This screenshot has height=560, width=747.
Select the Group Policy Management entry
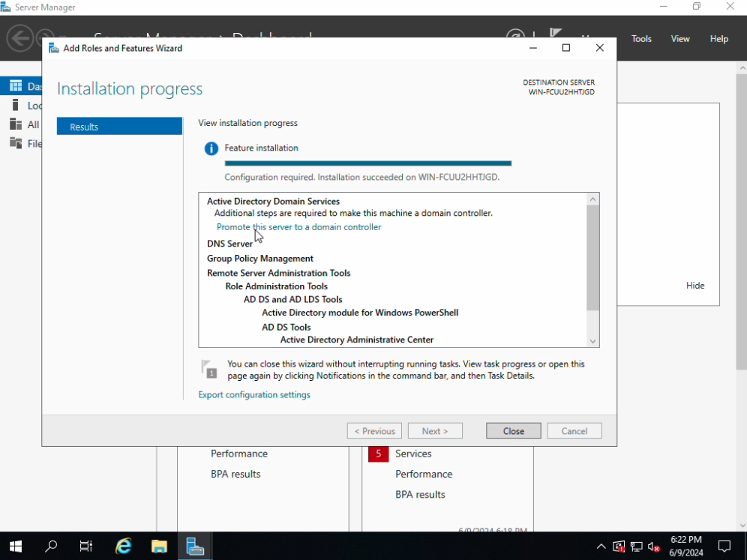click(259, 259)
